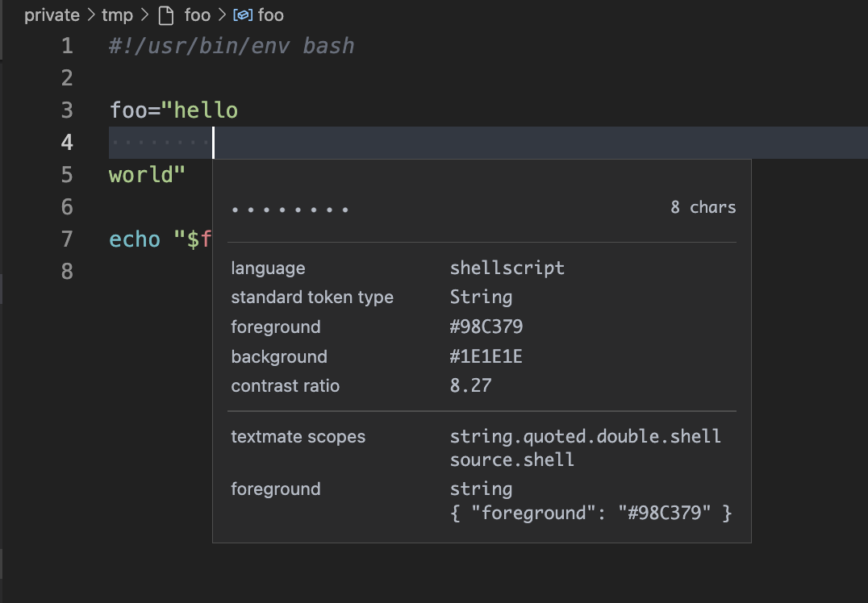Click the "foo" symbol breadcrumb entry
The image size is (868, 603).
(269, 15)
